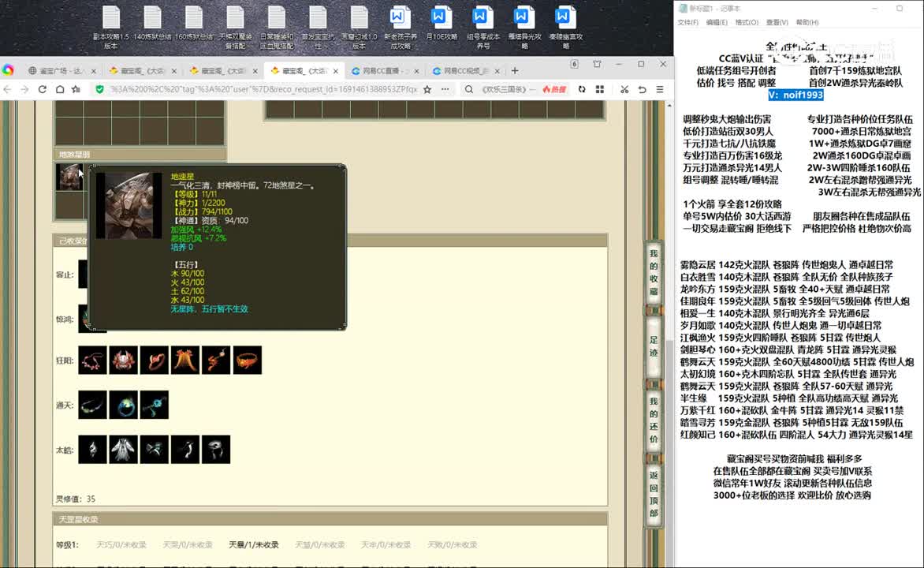Viewport: 924px width, 568px height.
Task: Open the browser home page
Action: [59, 90]
